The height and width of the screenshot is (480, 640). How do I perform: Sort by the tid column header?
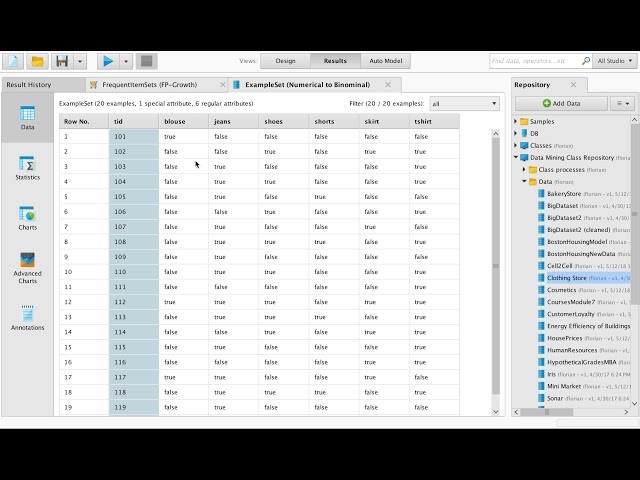(134, 121)
